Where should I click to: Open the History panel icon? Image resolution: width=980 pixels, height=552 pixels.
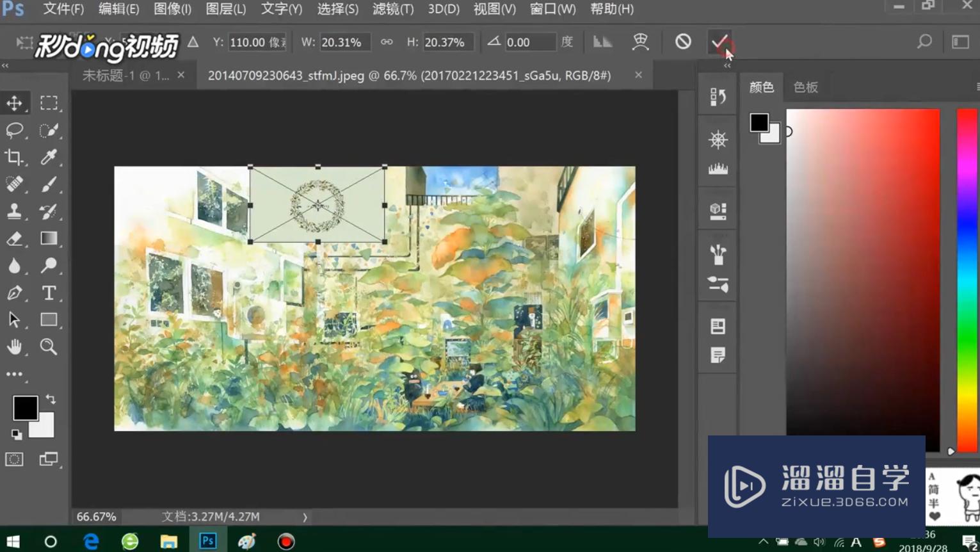pyautogui.click(x=718, y=97)
